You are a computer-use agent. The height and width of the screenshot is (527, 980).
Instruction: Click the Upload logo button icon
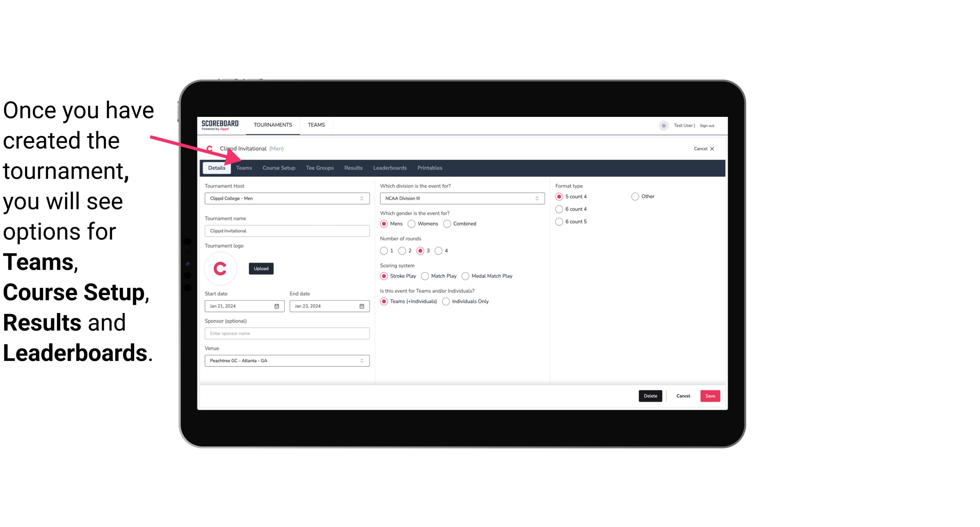tap(260, 268)
